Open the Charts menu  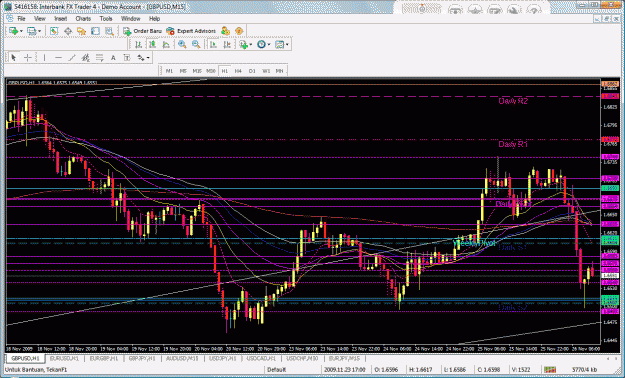point(83,19)
